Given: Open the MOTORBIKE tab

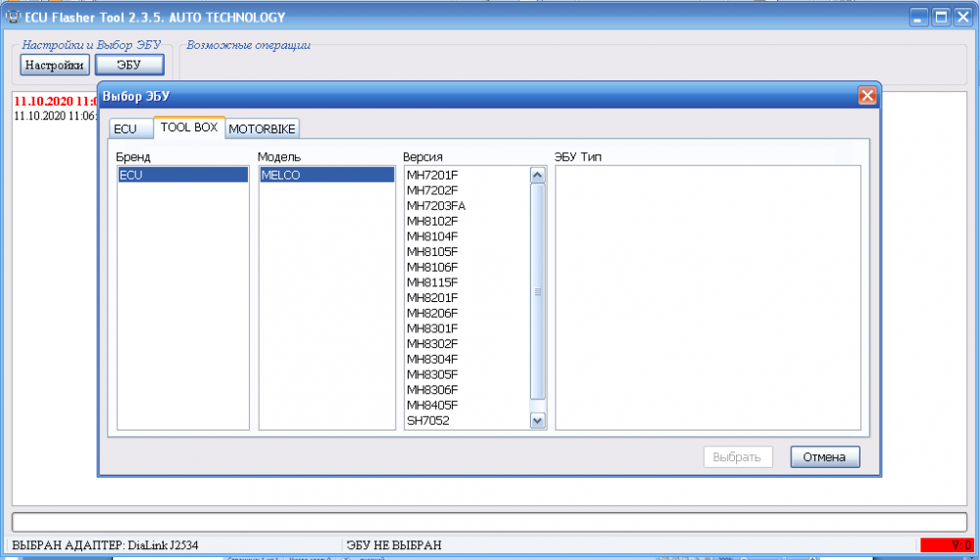Looking at the screenshot, I should pos(263,129).
